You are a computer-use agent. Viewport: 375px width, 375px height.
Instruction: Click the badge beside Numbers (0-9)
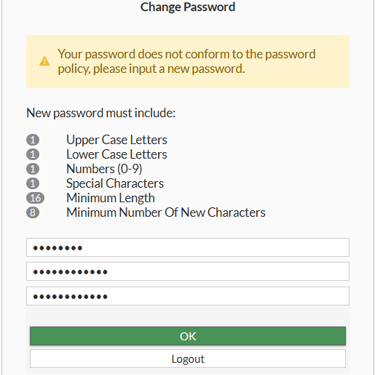tap(33, 169)
